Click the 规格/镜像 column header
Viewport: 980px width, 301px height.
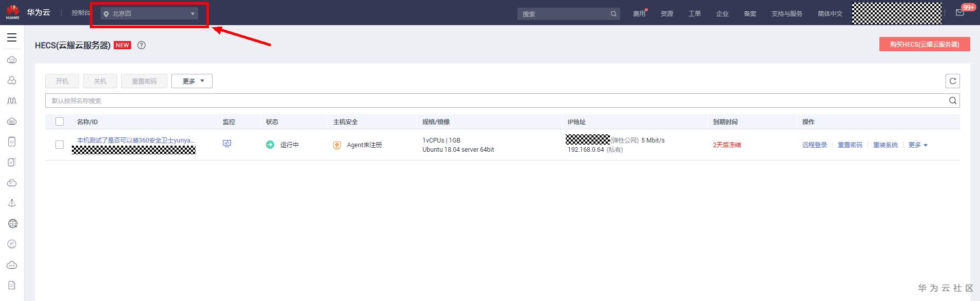coord(436,122)
